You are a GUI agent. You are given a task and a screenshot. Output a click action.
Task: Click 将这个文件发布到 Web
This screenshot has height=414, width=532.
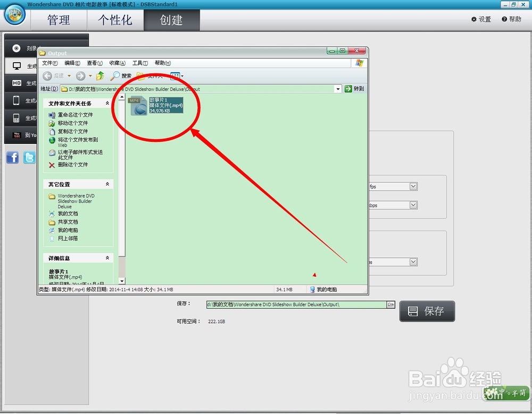78,142
